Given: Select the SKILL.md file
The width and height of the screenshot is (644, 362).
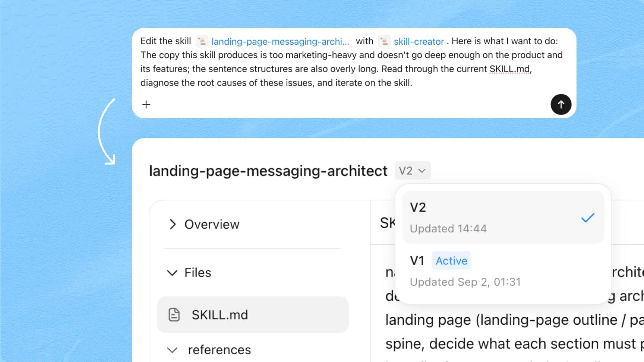Looking at the screenshot, I should 253,315.
